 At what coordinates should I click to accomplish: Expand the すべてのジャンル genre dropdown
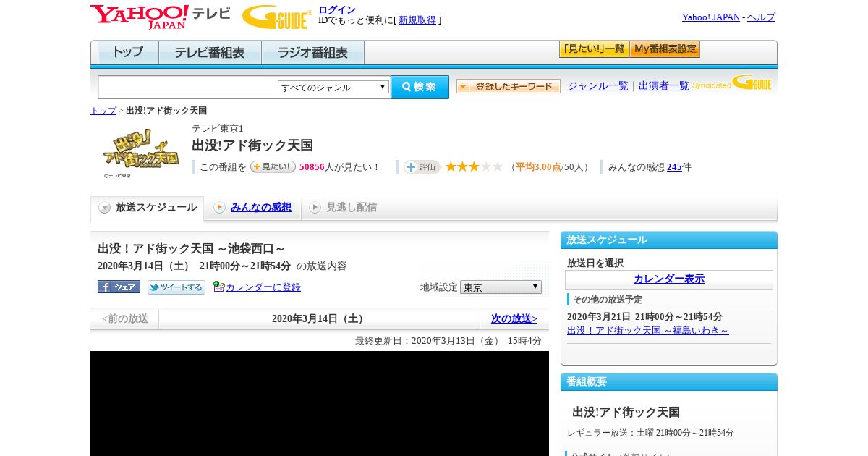click(x=333, y=87)
